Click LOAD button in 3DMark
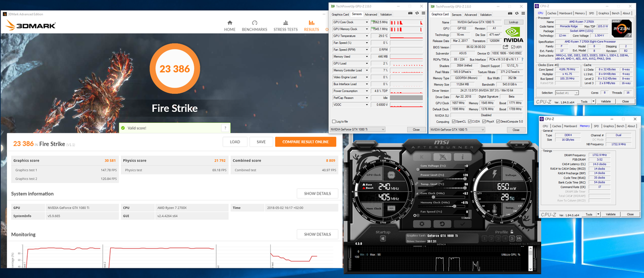The height and width of the screenshot is (278, 644). click(x=235, y=142)
